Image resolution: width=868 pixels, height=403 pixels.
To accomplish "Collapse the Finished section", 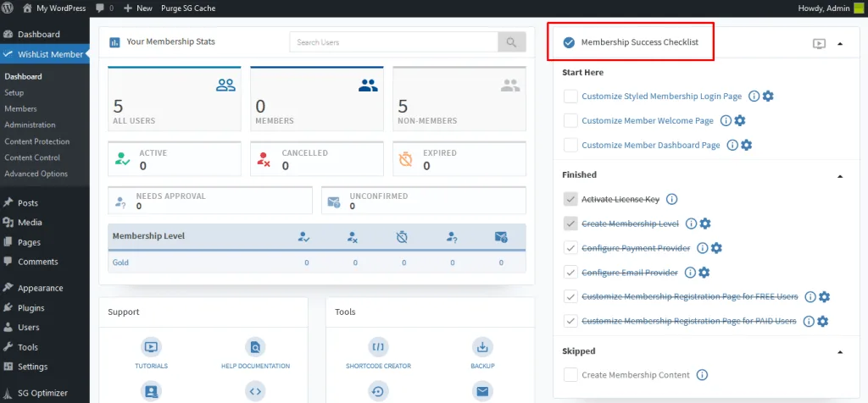I will pos(840,176).
